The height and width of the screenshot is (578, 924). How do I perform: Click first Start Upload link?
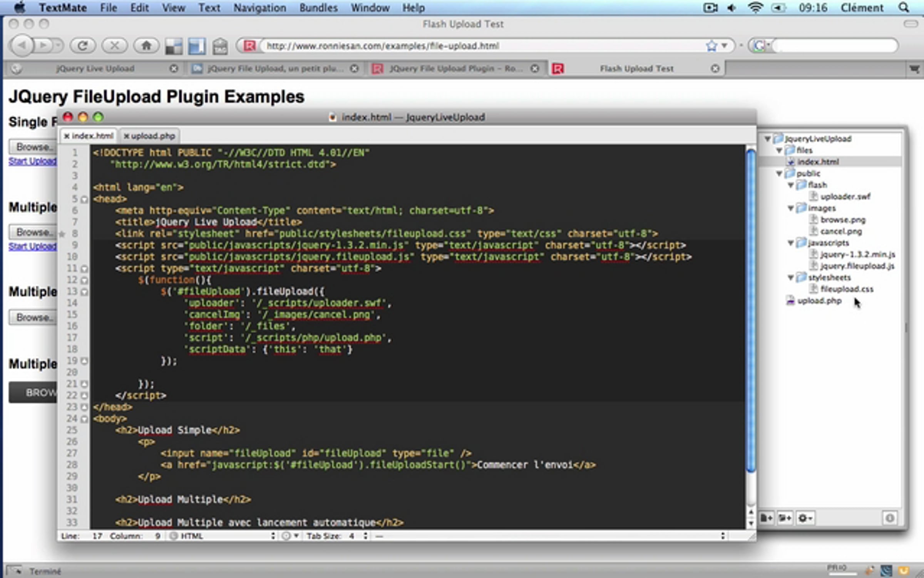point(33,161)
